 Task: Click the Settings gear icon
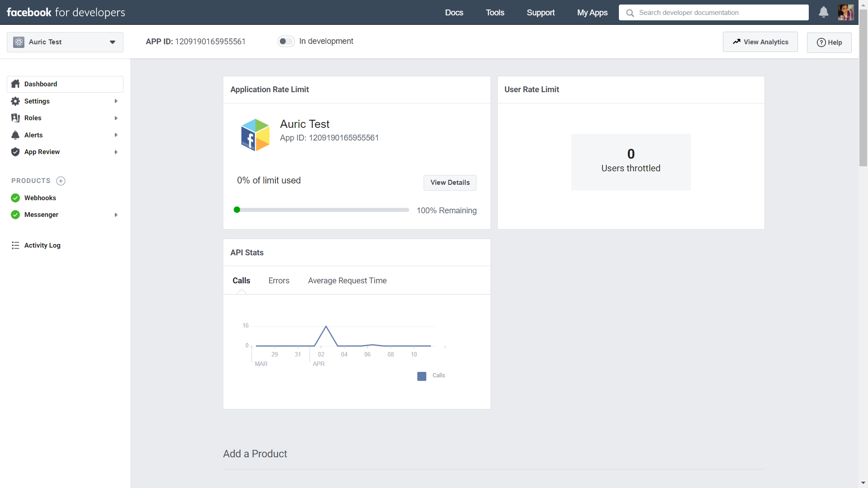click(x=15, y=101)
